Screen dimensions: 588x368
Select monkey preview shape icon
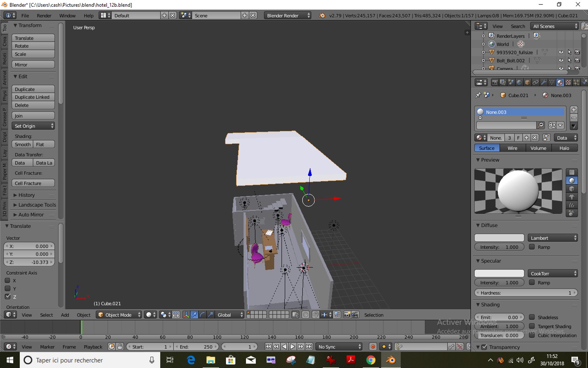pyautogui.click(x=572, y=197)
